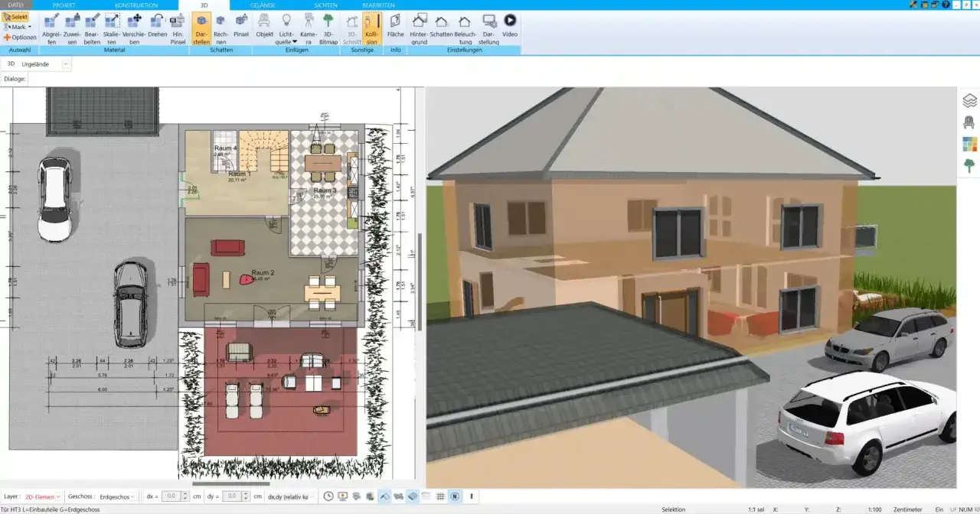
Task: Activate the Selekt selection mode
Action: (16, 17)
